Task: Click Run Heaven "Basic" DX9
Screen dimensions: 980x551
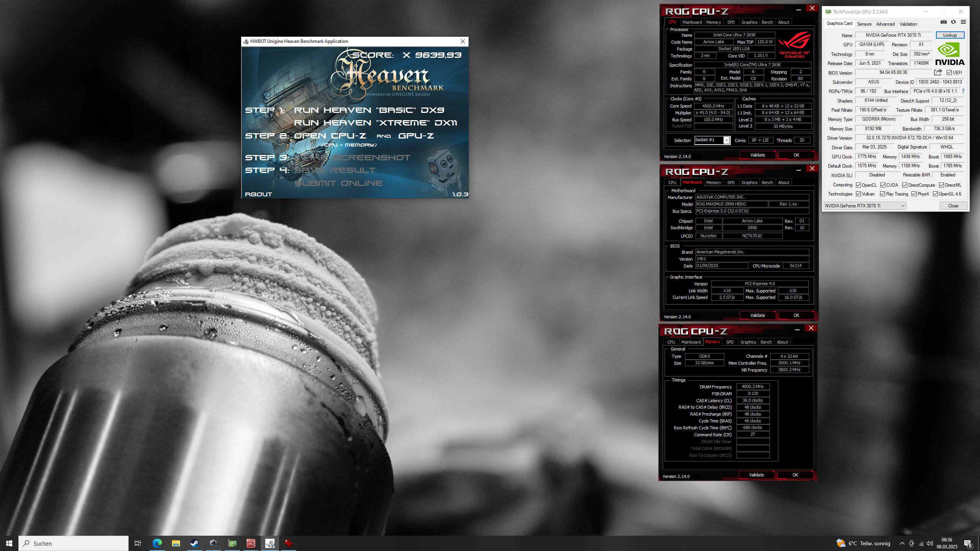Action: 369,110
